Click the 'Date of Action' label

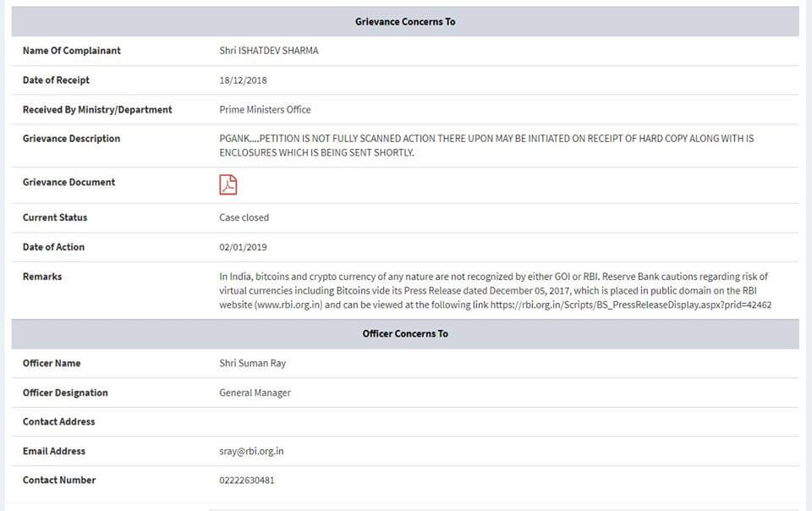(53, 247)
